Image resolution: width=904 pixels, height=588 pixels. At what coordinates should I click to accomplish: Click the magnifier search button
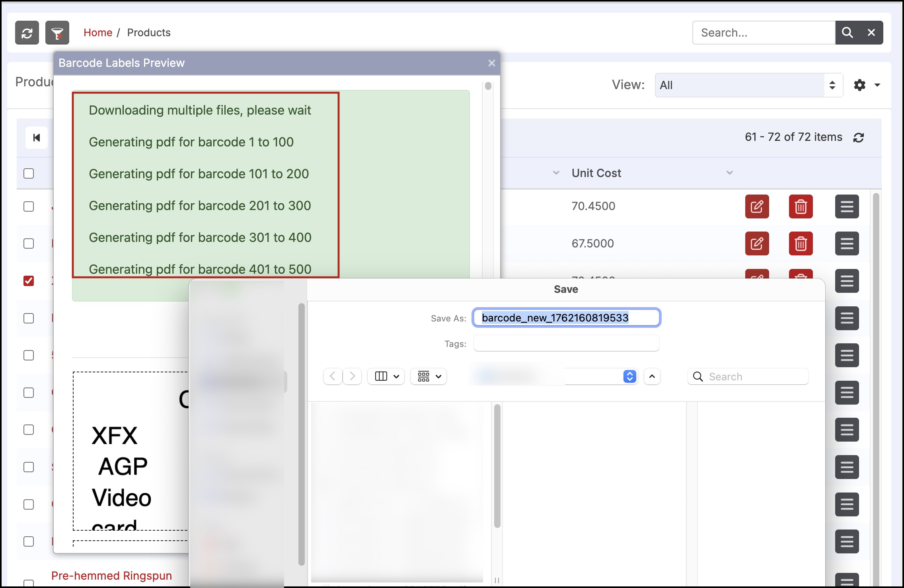pyautogui.click(x=847, y=33)
